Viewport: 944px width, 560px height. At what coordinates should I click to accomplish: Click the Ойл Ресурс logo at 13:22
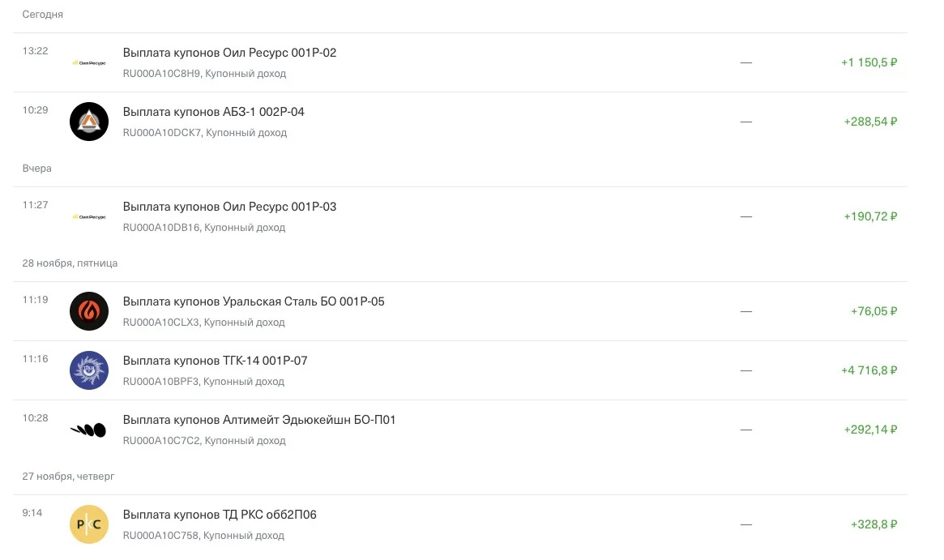tap(89, 62)
